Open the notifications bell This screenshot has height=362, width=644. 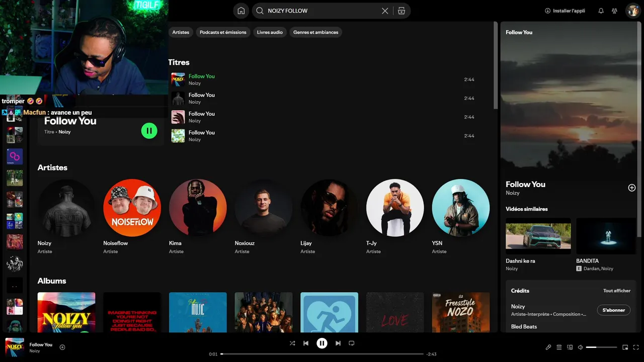(601, 11)
